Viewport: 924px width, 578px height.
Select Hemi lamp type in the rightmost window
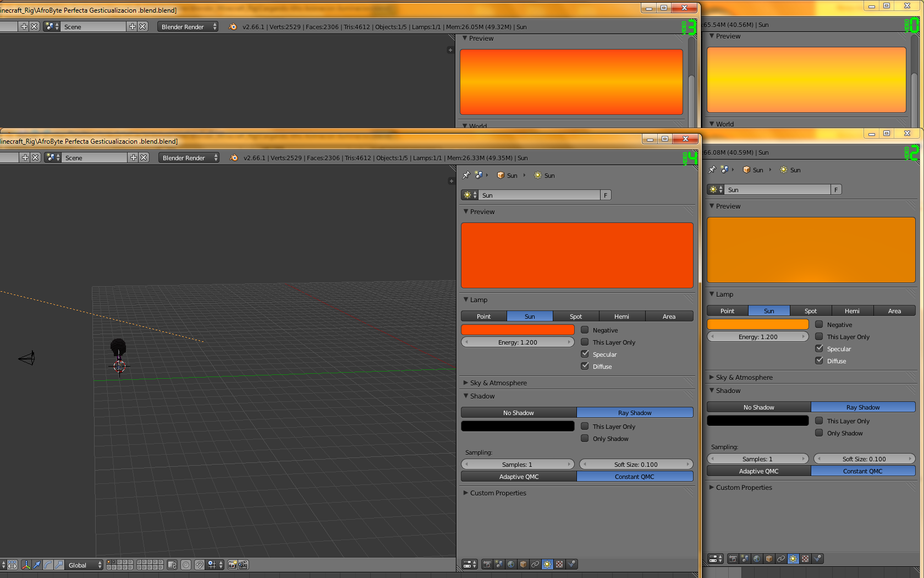[852, 311]
